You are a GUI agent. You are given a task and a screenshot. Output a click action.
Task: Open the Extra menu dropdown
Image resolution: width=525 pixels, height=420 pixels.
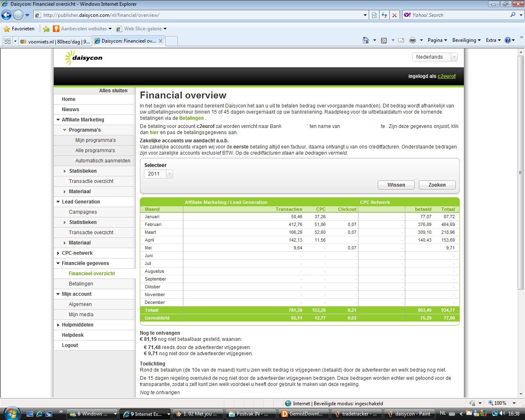click(x=493, y=40)
